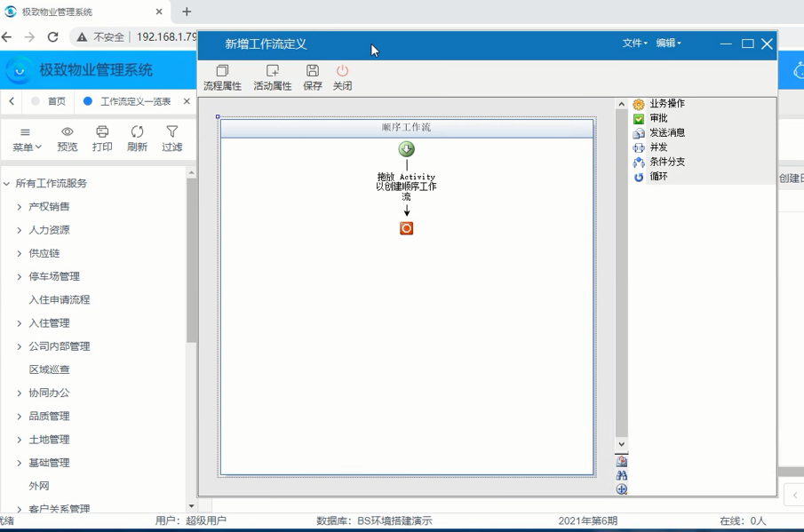Click the 过滤 funnel filter icon

click(171, 131)
